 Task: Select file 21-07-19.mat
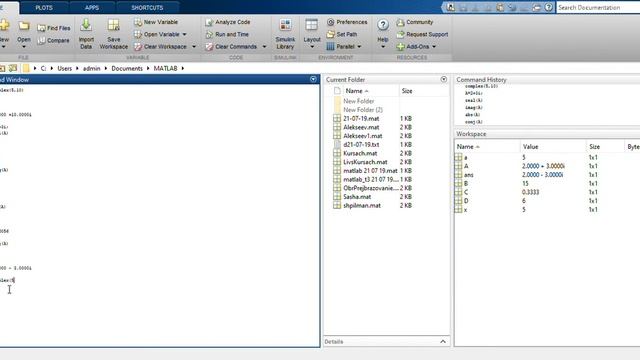361,118
